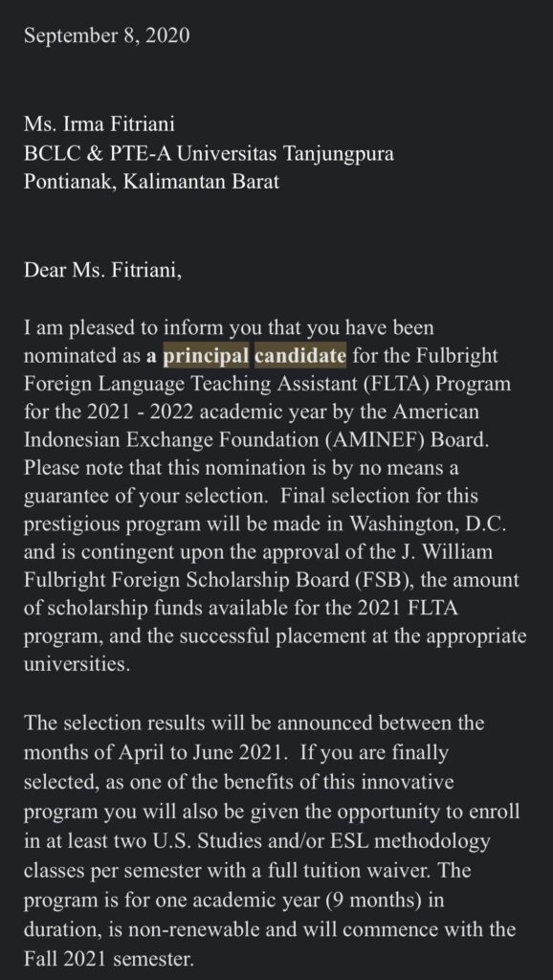Click the word "universities." ending first paragraph
This screenshot has height=980, width=553.
77,664
